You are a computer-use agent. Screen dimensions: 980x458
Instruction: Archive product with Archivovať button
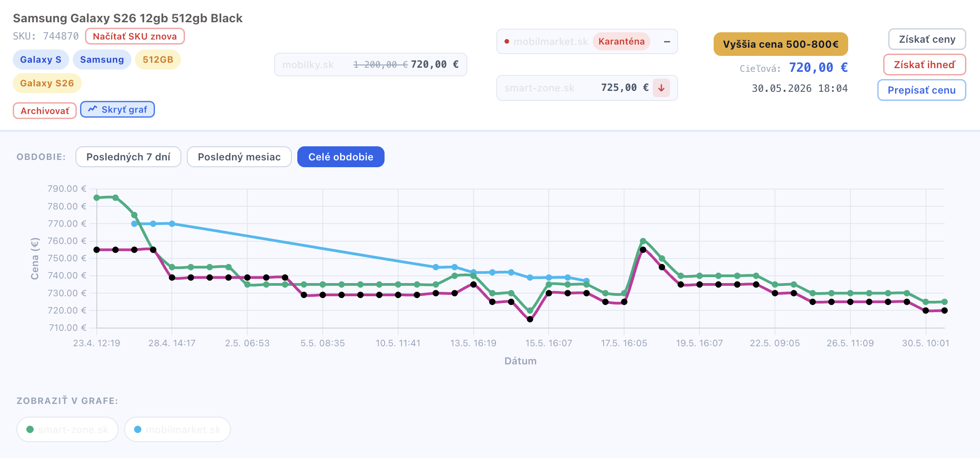tap(45, 110)
